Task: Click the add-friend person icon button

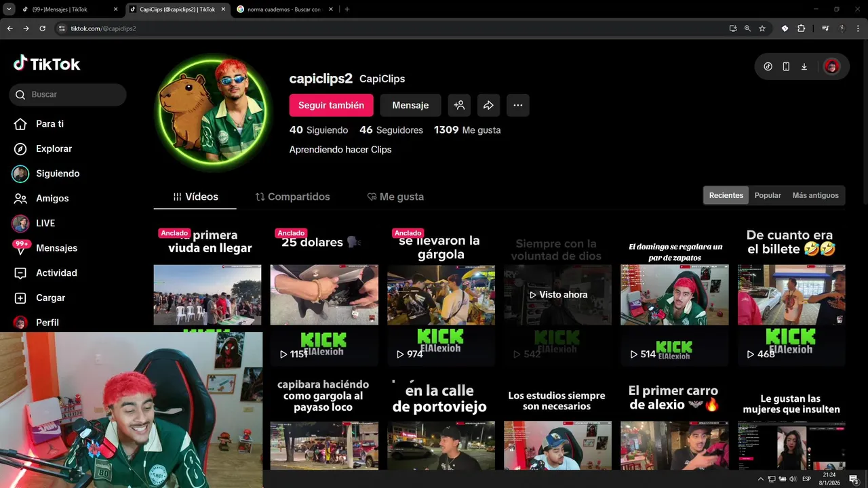Action: coord(459,105)
